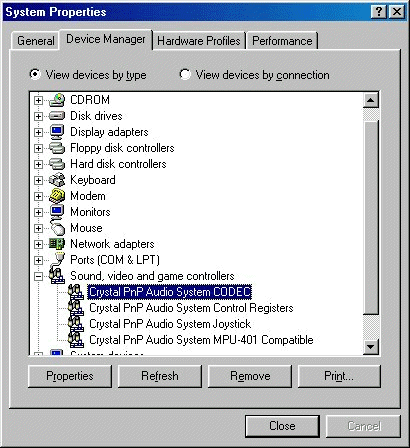Select the Sound, video and game controllers label
This screenshot has width=410, height=448.
(x=152, y=276)
